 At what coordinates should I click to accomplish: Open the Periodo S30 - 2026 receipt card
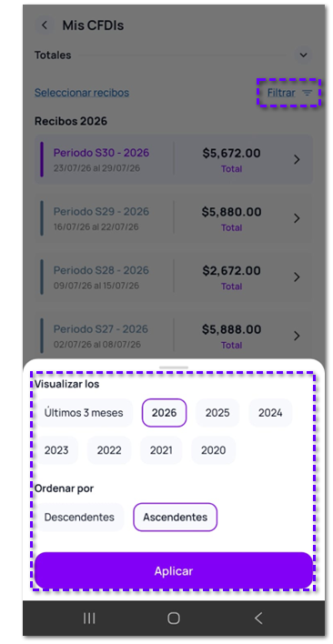(174, 159)
